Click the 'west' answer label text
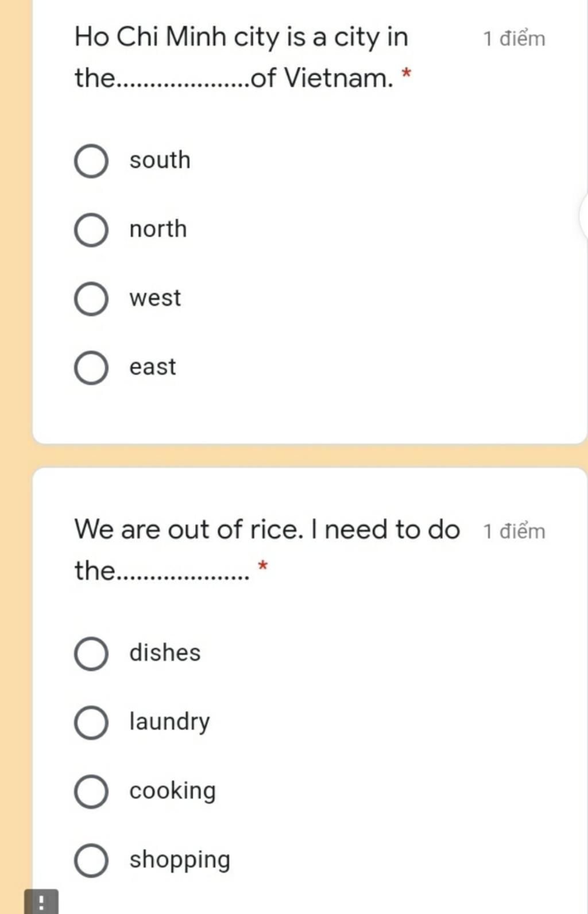Screen dimensions: 588x914 (x=155, y=298)
